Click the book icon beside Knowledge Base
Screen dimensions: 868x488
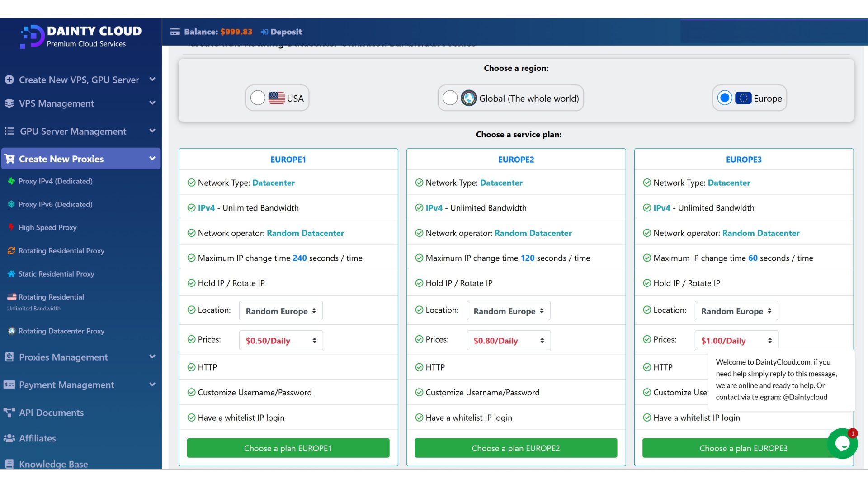pyautogui.click(x=9, y=464)
